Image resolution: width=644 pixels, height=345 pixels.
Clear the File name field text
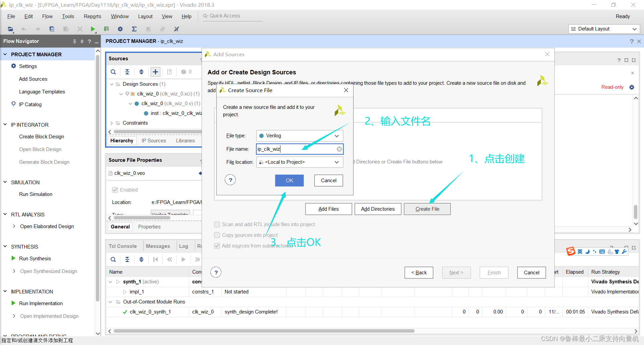(339, 149)
